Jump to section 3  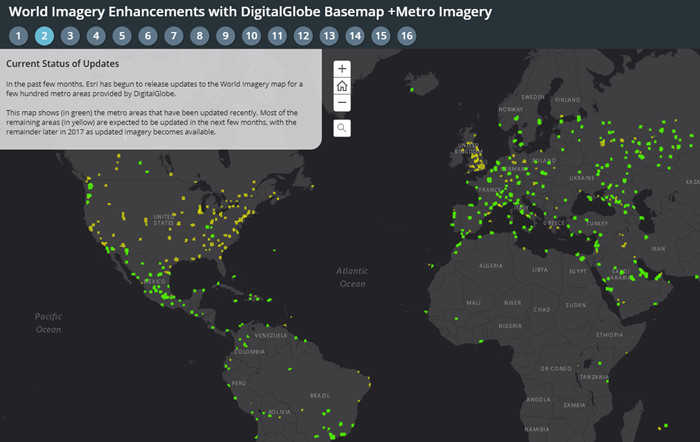70,36
